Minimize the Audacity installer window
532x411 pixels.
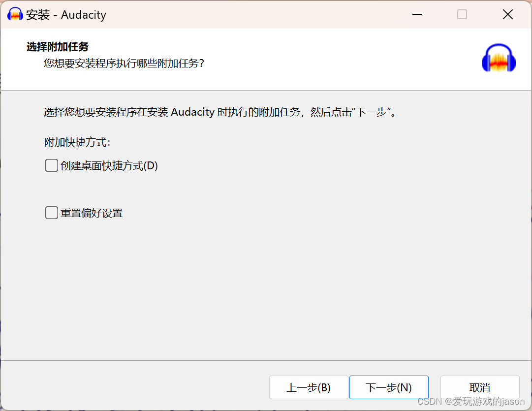click(417, 14)
